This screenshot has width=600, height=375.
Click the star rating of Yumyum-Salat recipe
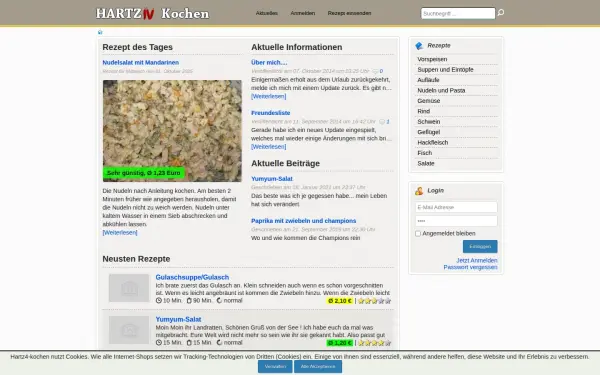click(374, 343)
